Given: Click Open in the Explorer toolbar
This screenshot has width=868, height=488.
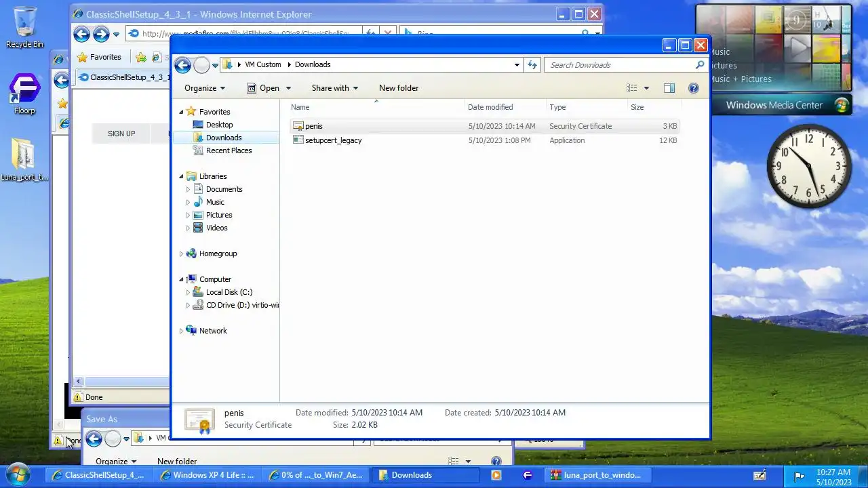Looking at the screenshot, I should click(263, 88).
